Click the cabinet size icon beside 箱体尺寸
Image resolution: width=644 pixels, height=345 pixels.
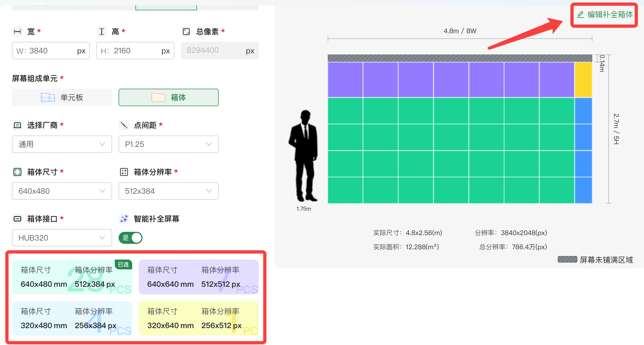(17, 172)
